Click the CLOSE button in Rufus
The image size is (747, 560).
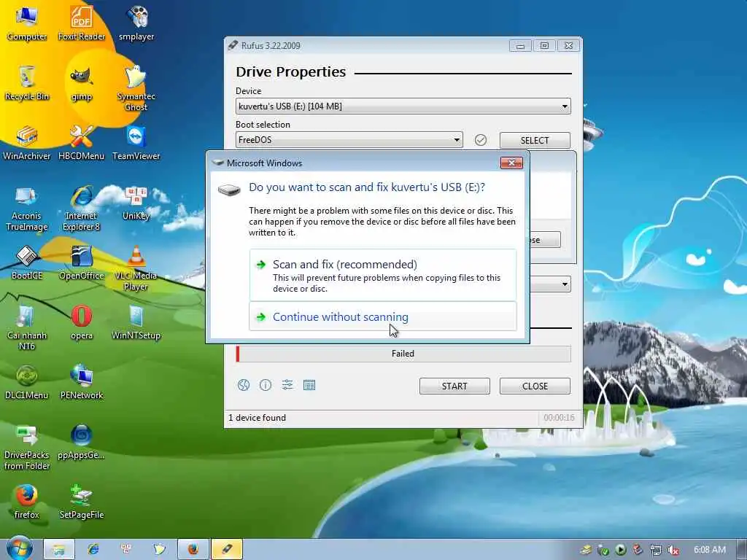click(535, 386)
